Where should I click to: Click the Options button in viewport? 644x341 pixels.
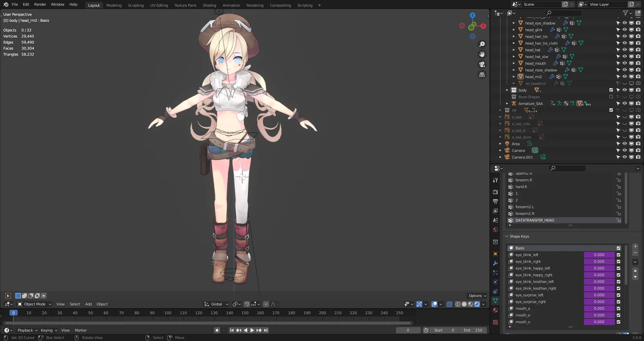pyautogui.click(x=477, y=296)
